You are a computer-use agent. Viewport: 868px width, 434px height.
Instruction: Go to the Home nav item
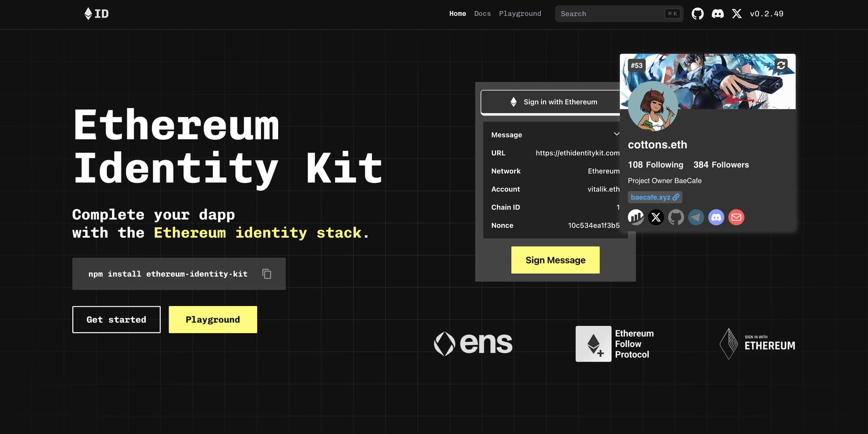pos(458,14)
